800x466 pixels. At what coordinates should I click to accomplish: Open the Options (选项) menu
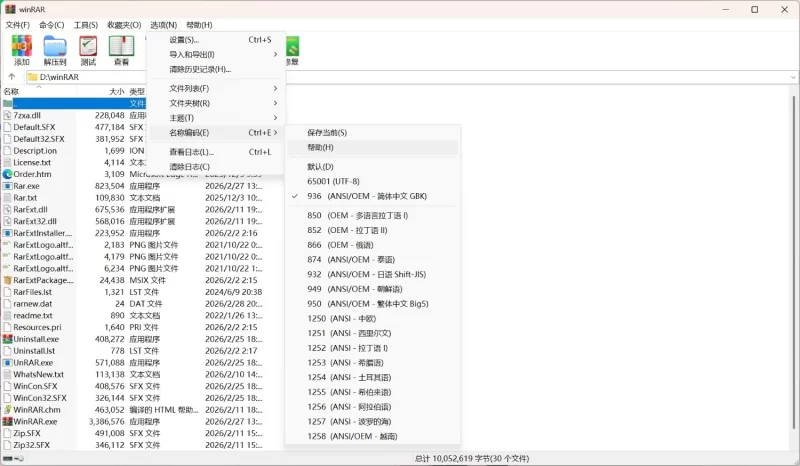[164, 25]
